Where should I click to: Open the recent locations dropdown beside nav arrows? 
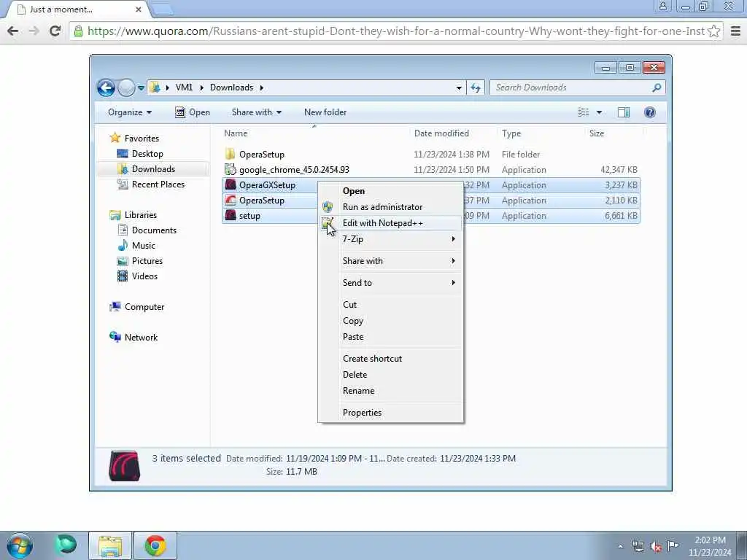(x=141, y=88)
